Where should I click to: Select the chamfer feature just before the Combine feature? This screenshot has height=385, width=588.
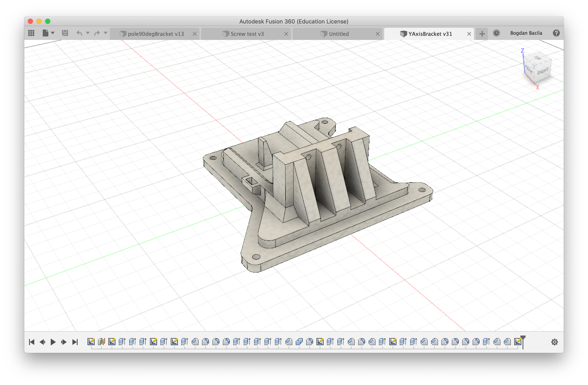[289, 341]
